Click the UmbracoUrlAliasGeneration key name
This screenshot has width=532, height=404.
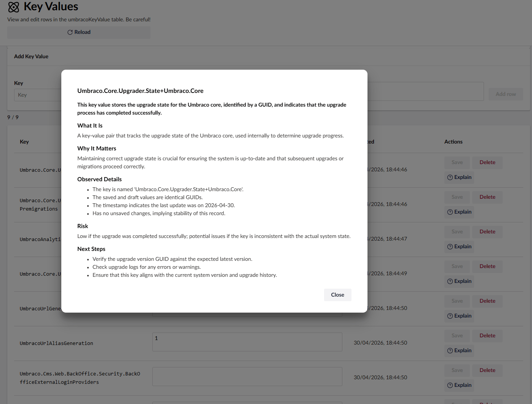[x=56, y=343]
